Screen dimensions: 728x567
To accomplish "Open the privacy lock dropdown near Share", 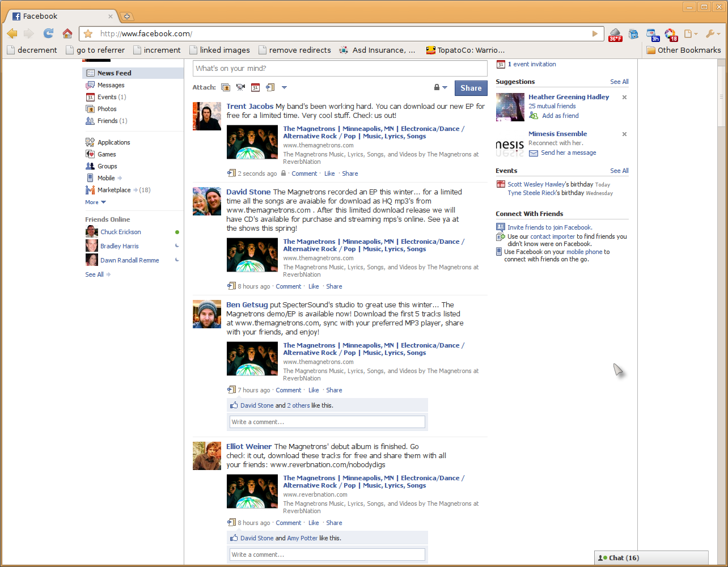I will coord(441,87).
